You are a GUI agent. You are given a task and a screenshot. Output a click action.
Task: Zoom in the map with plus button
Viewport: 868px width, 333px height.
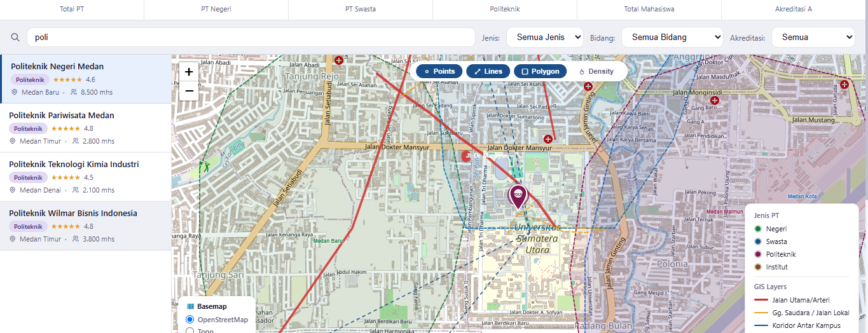[x=189, y=72]
